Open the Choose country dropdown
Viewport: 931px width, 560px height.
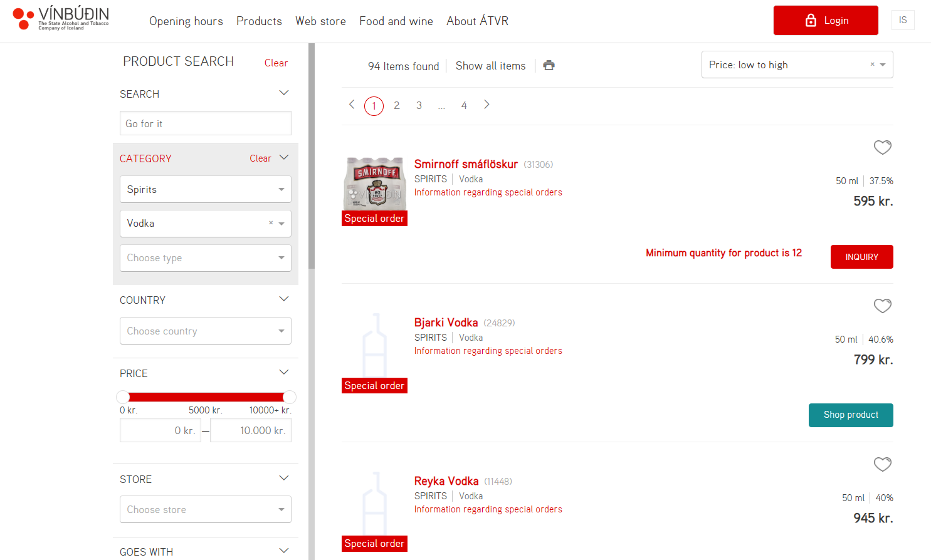coord(205,331)
